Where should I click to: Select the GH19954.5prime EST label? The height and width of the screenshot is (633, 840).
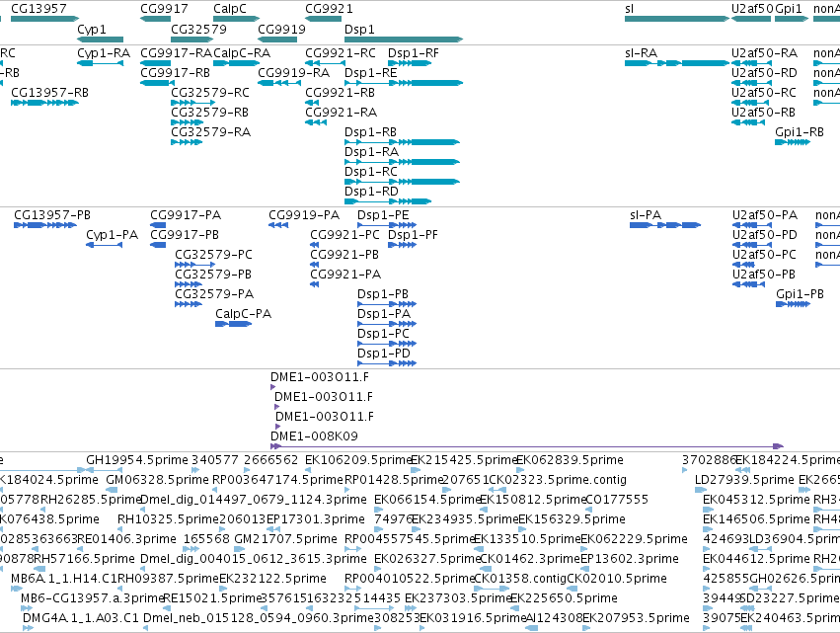137,460
